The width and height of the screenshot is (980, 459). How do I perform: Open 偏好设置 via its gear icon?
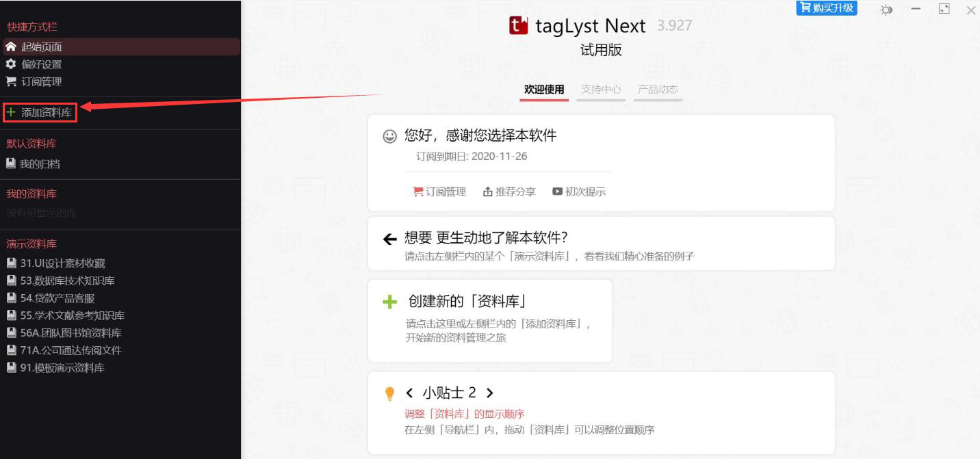tap(11, 64)
